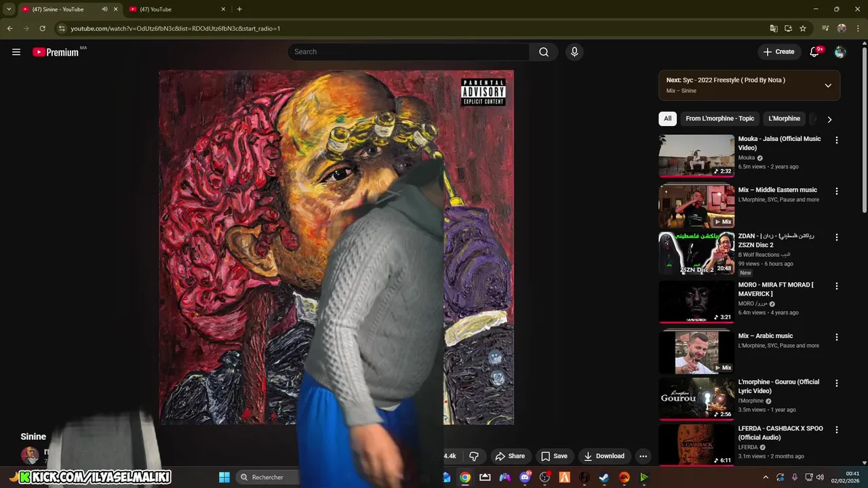The image size is (868, 488).
Task: Open options for 'Mouka - Jalsa' video
Action: pyautogui.click(x=836, y=140)
